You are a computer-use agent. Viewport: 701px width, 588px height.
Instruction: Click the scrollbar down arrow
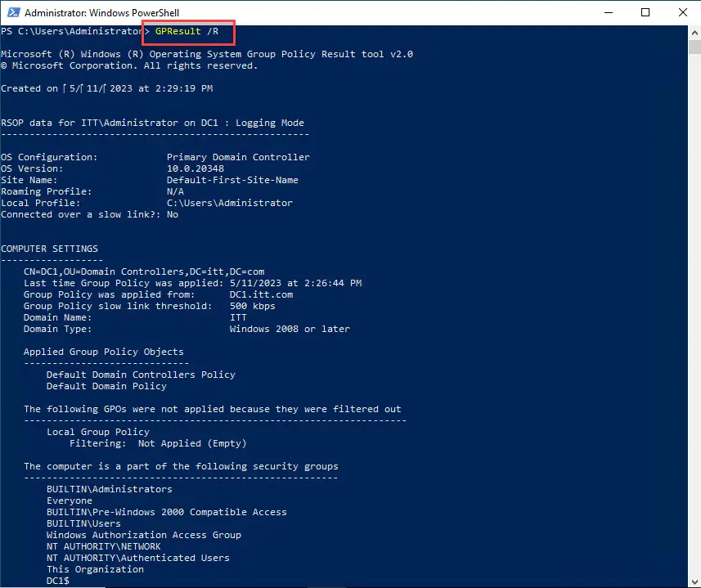(x=693, y=581)
